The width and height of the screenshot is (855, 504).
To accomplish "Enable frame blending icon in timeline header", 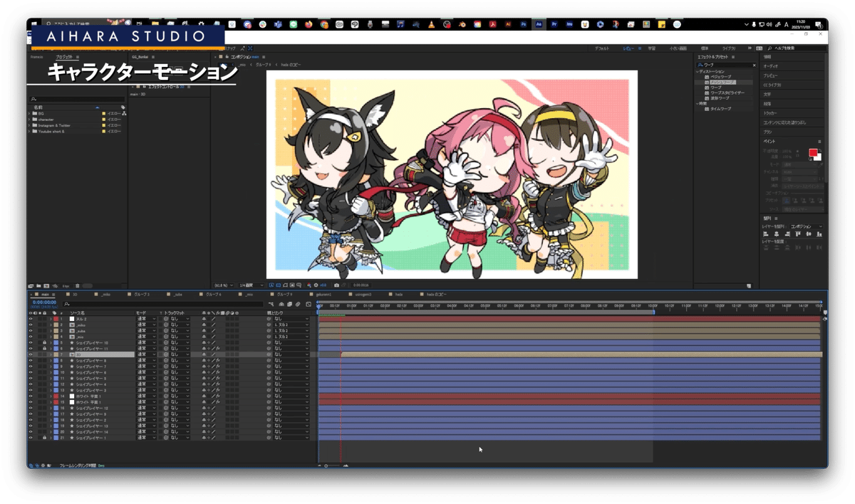I will click(x=290, y=304).
